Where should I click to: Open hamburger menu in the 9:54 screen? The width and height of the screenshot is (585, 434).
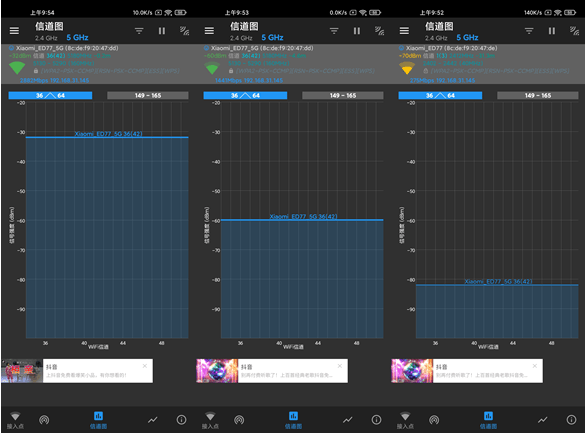click(x=14, y=31)
